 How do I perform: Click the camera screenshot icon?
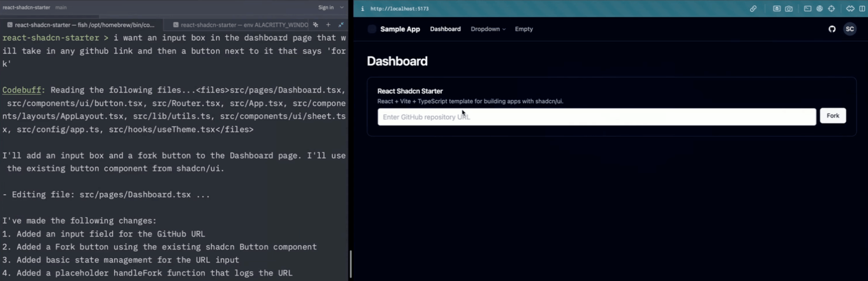click(789, 9)
